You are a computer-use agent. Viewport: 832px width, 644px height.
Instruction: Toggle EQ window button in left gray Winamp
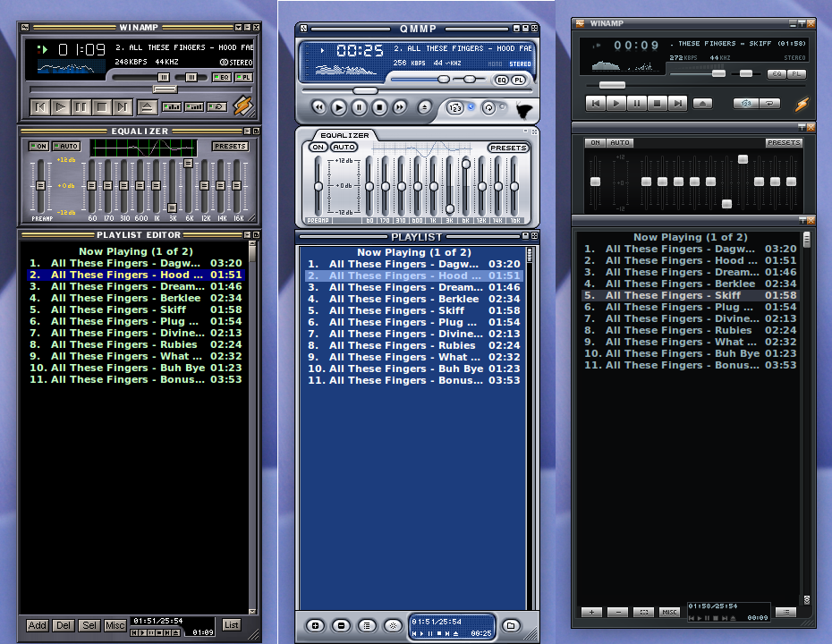click(x=221, y=78)
